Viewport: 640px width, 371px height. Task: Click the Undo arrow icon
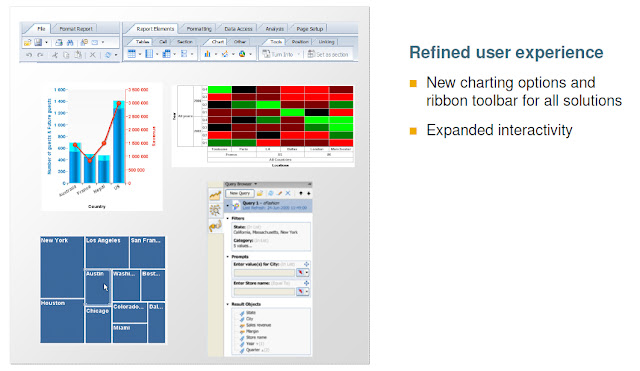[x=29, y=55]
